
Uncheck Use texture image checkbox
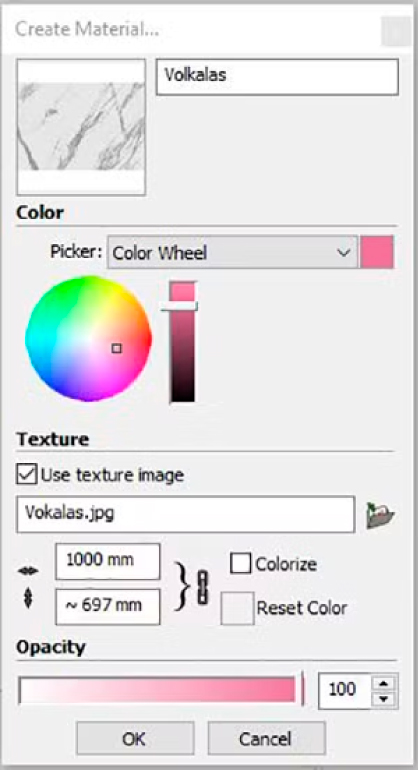pyautogui.click(x=26, y=474)
